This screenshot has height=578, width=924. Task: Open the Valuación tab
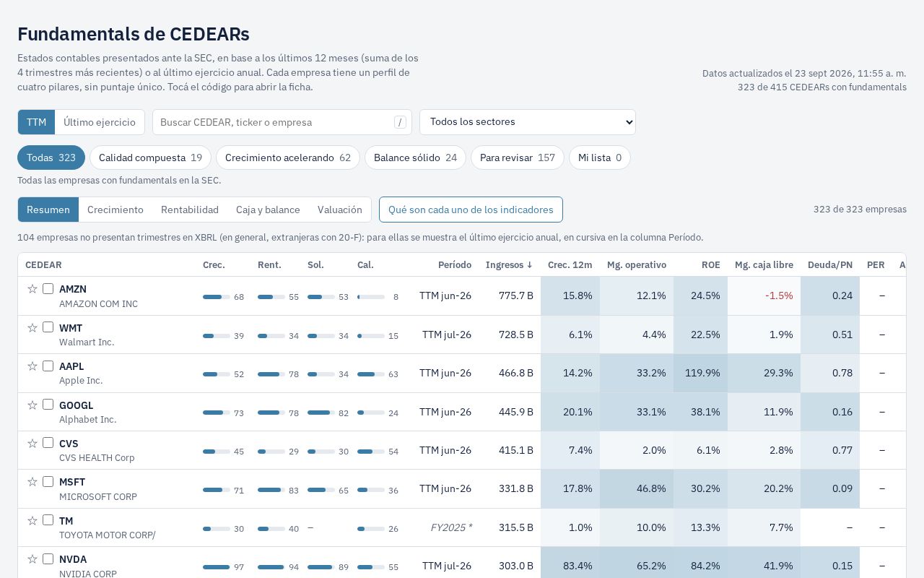click(340, 210)
